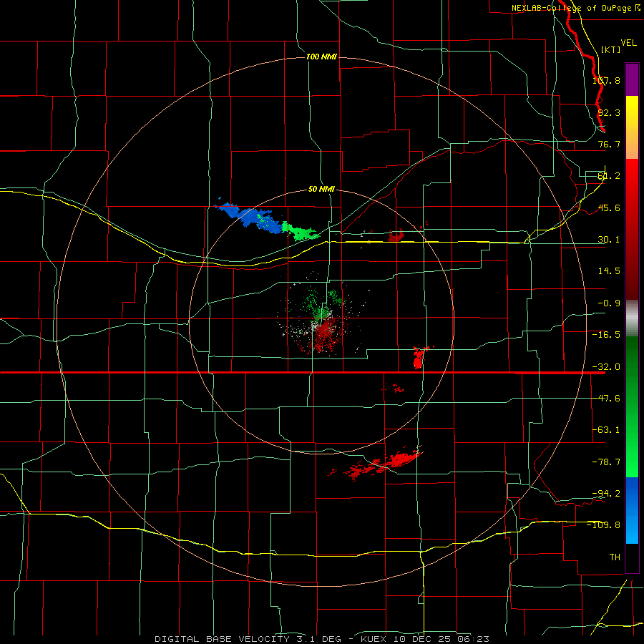Select the 14.5 legend value

click(x=609, y=271)
